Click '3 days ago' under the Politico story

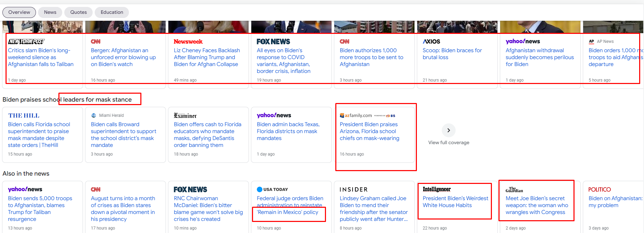click(599, 228)
